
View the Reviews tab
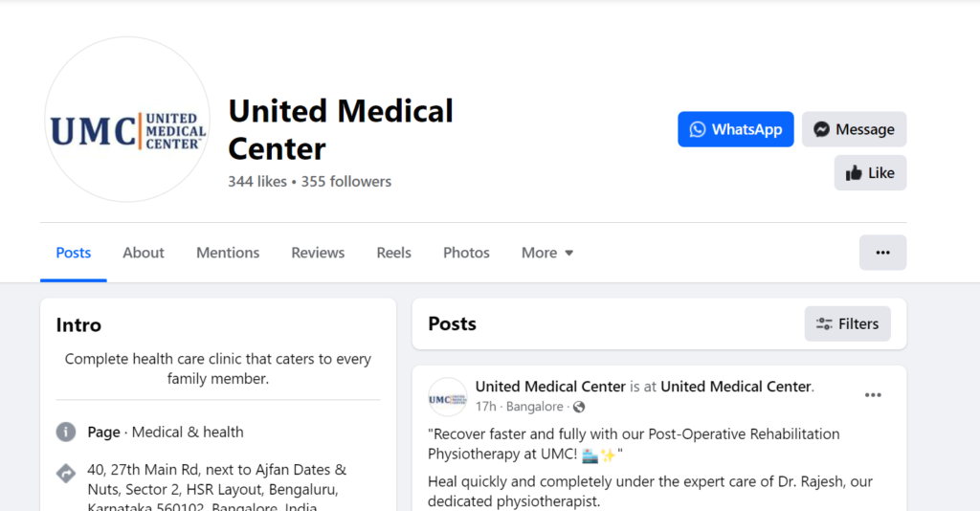click(318, 253)
